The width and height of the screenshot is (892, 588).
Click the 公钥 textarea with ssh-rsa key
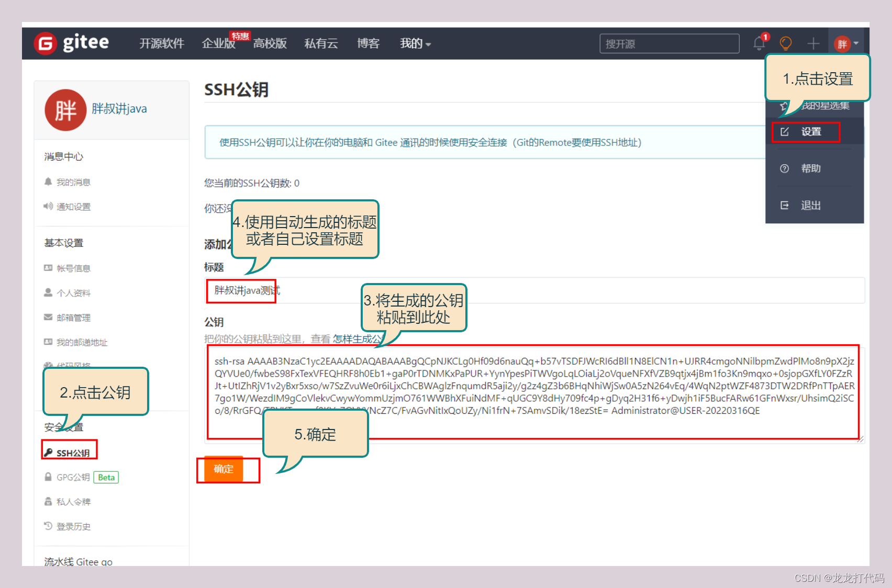[x=534, y=395]
